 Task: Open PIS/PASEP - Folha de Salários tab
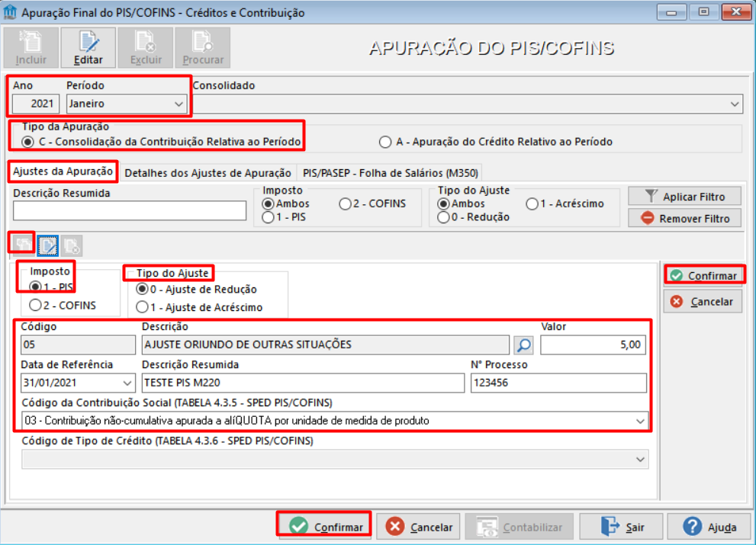[391, 173]
